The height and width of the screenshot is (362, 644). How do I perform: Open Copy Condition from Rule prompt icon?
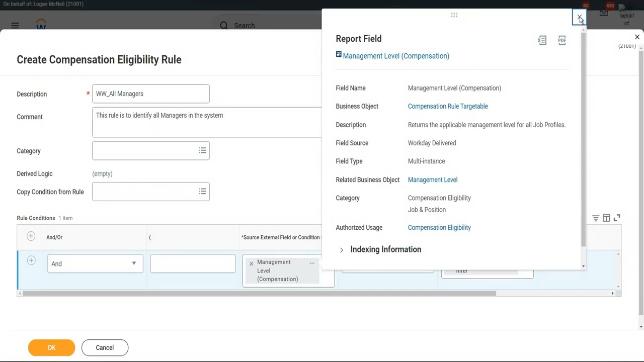pyautogui.click(x=202, y=192)
